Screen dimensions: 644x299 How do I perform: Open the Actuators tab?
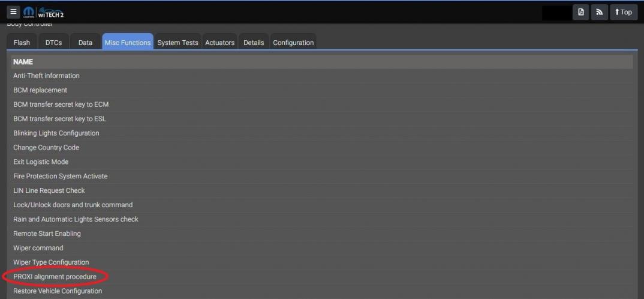[219, 43]
